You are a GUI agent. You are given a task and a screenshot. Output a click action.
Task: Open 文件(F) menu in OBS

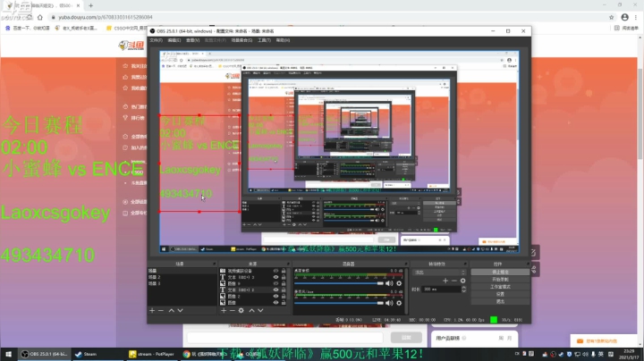(x=156, y=40)
